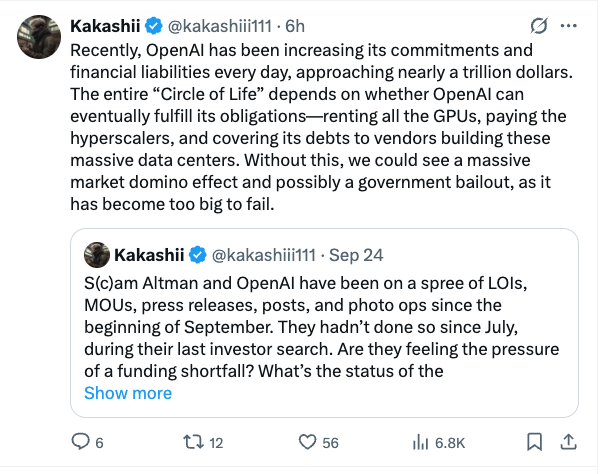
Task: Expand quoted tweet with Show more
Action: pos(128,393)
